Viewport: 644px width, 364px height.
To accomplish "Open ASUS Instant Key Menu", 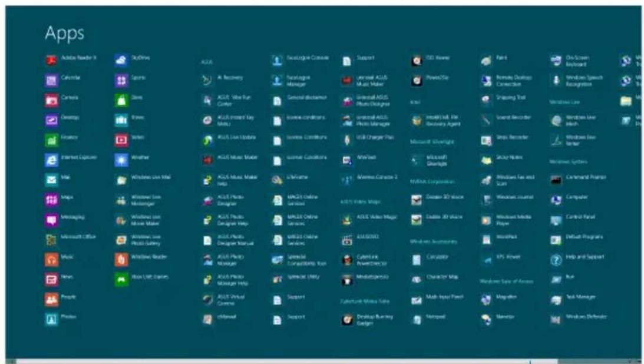I will [227, 120].
